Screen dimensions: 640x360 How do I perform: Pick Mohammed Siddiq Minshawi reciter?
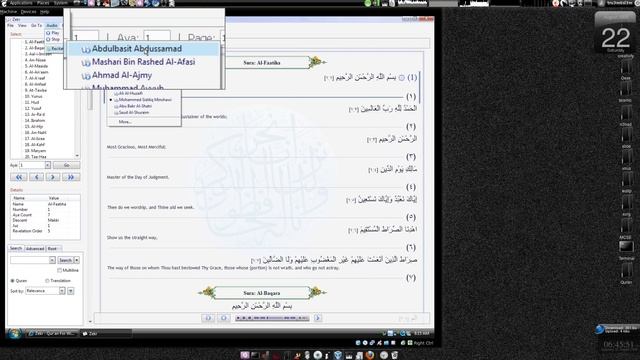point(144,100)
